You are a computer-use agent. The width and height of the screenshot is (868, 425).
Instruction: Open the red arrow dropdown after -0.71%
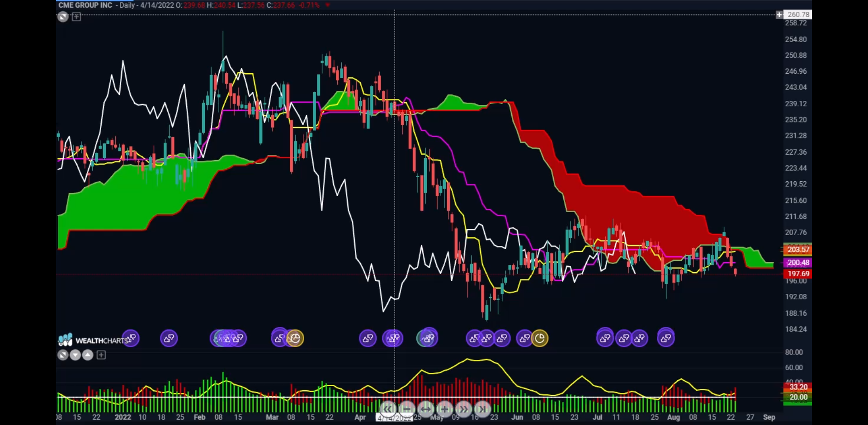point(327,5)
